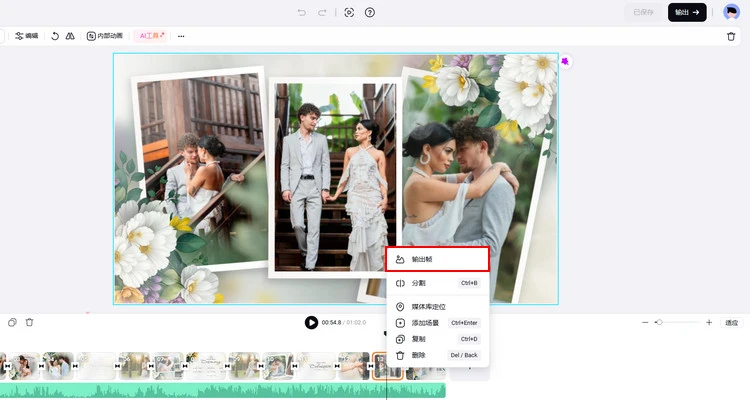Select the orange-outlined scene 13 clip

pos(387,366)
